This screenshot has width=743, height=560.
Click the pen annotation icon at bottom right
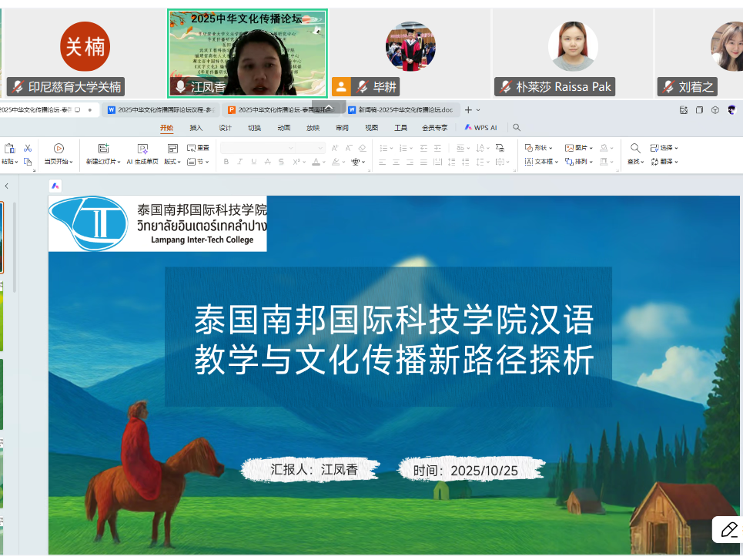[728, 529]
